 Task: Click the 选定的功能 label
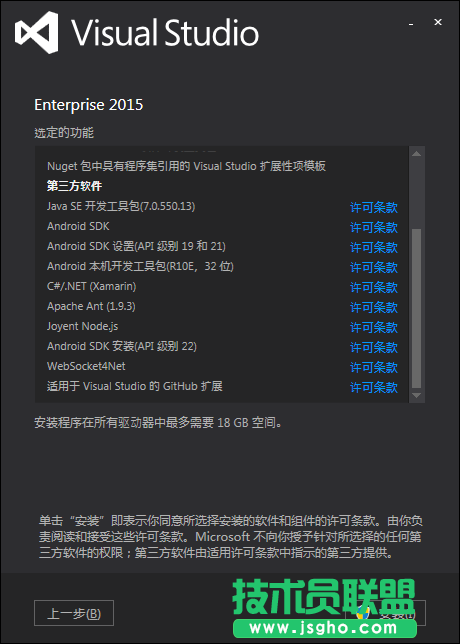point(64,133)
